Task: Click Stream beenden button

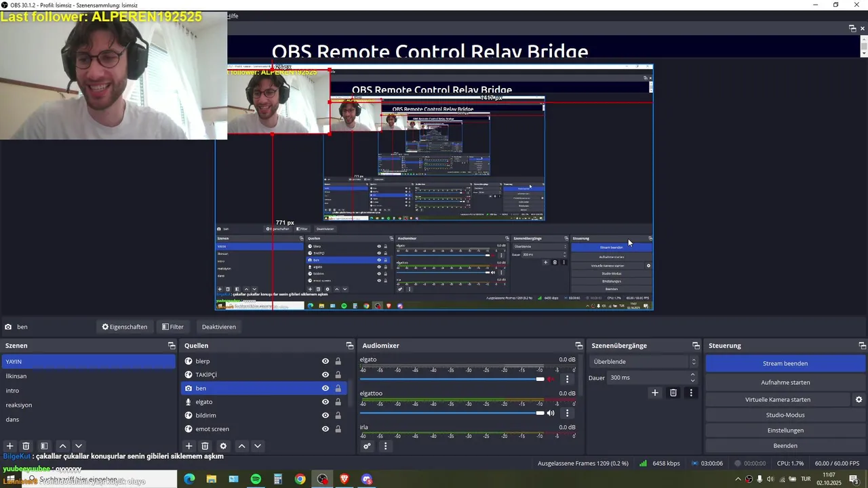Action: coord(785,363)
